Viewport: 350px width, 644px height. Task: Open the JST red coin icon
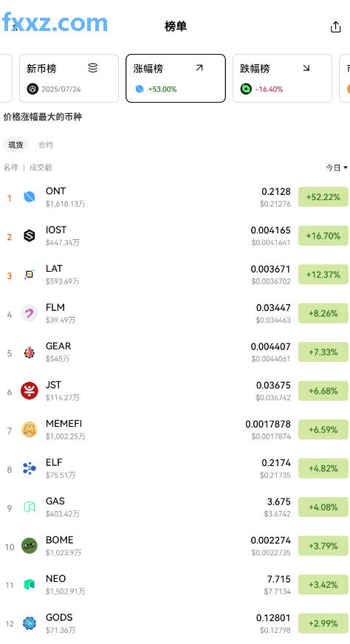(x=30, y=391)
